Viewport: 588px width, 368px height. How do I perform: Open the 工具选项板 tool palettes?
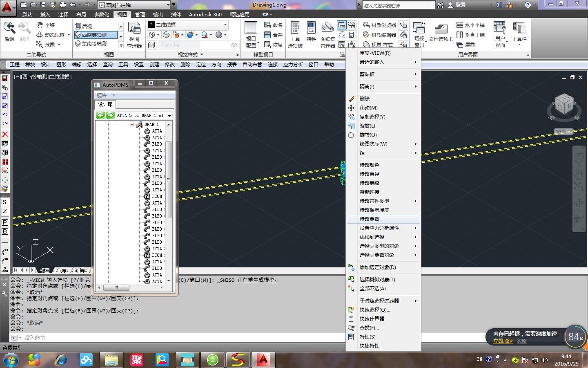click(295, 35)
